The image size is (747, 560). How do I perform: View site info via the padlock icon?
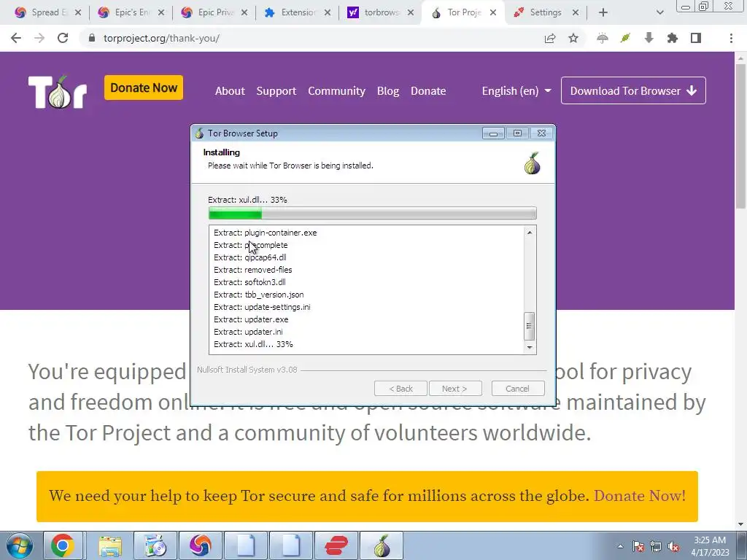(x=92, y=38)
